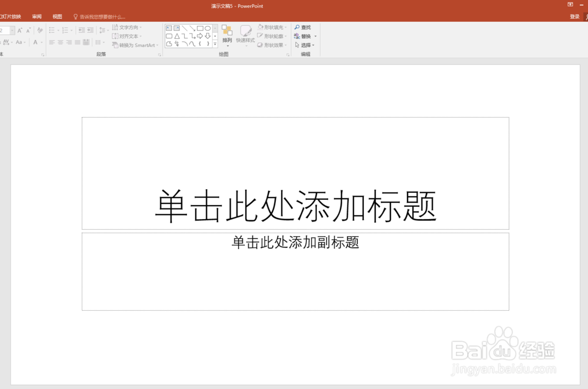
Task: Justify the paragraph text
Action: pyautogui.click(x=78, y=42)
